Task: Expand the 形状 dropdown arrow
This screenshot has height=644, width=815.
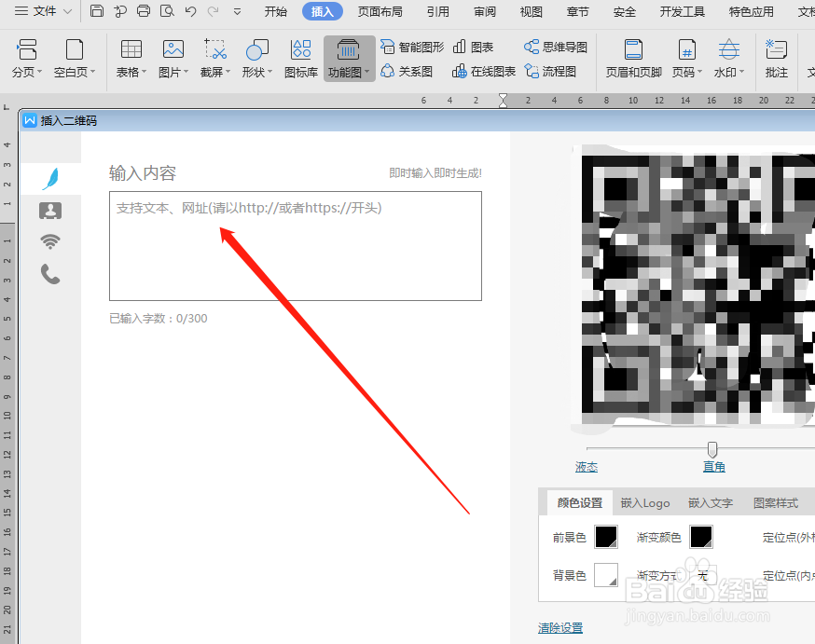Action: pos(269,72)
